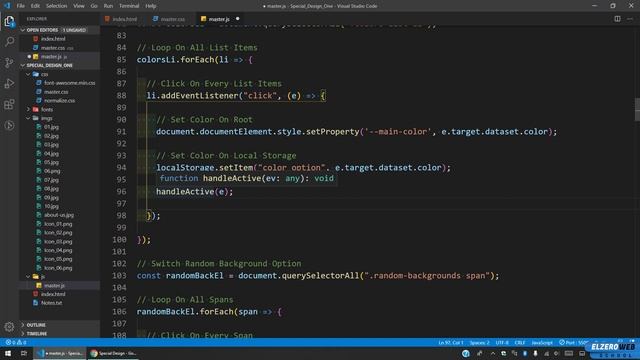Collapse the css folder
640x360 pixels.
(59, 74)
